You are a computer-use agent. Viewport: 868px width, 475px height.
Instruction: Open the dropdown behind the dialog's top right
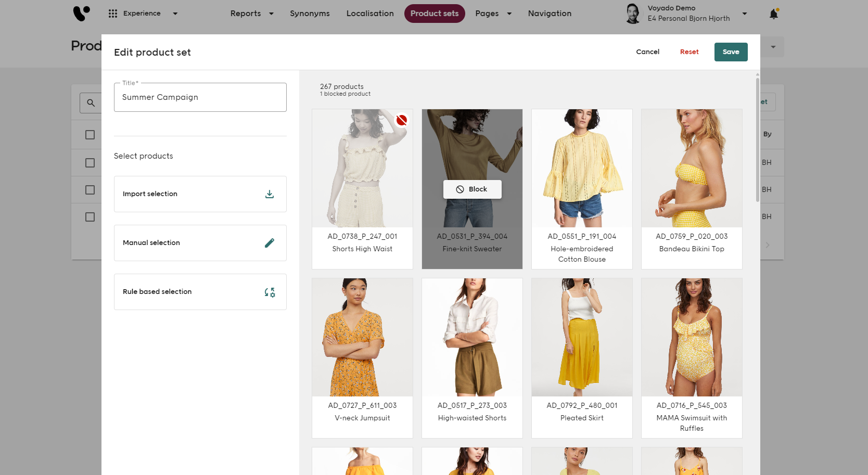coord(773,47)
